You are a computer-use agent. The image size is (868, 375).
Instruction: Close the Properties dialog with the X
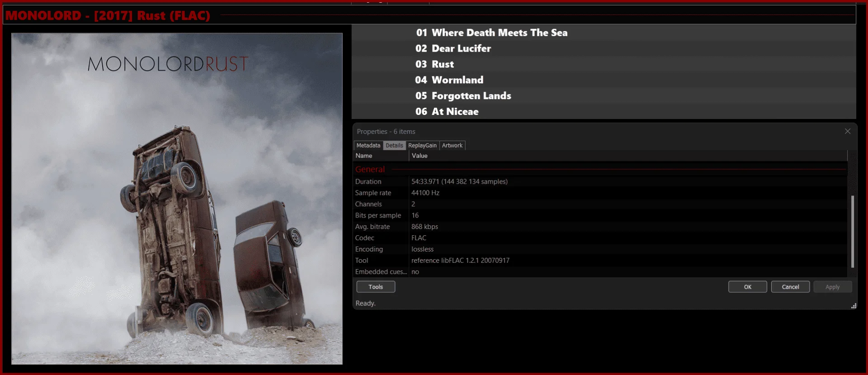pyautogui.click(x=848, y=131)
